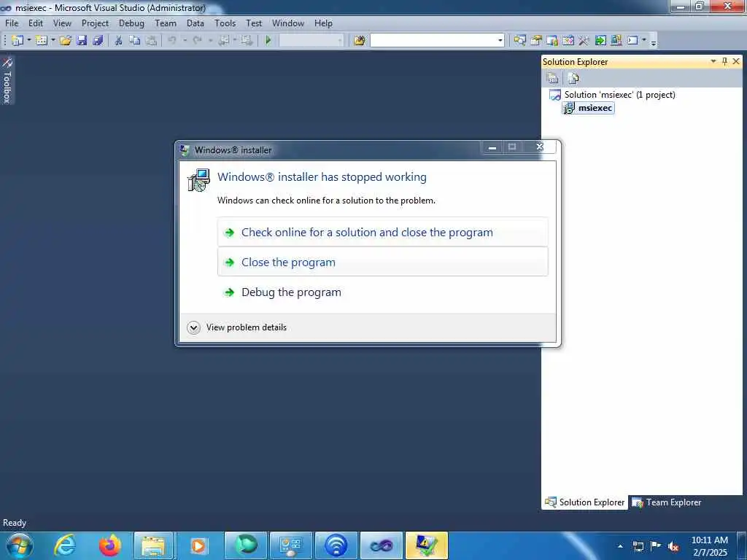The width and height of the screenshot is (747, 560).
Task: Toggle auto hide pin on Solution Explorer
Action: [x=724, y=61]
